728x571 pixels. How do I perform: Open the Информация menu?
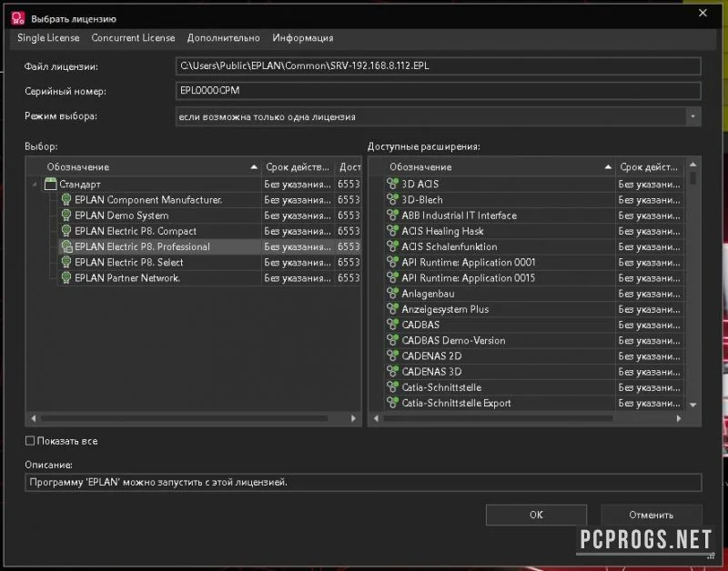tap(303, 38)
